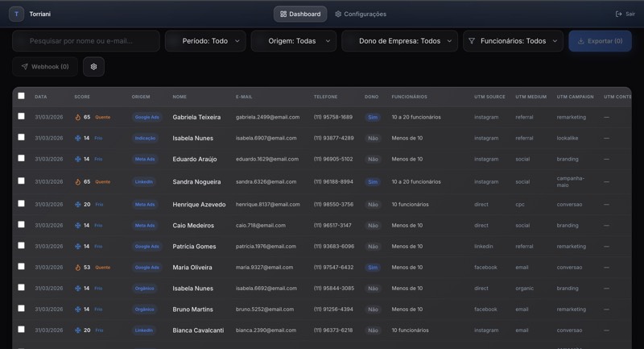The width and height of the screenshot is (644, 349).
Task: Click the snowflake icon in Eduardo Araújo's row
Action: click(78, 160)
